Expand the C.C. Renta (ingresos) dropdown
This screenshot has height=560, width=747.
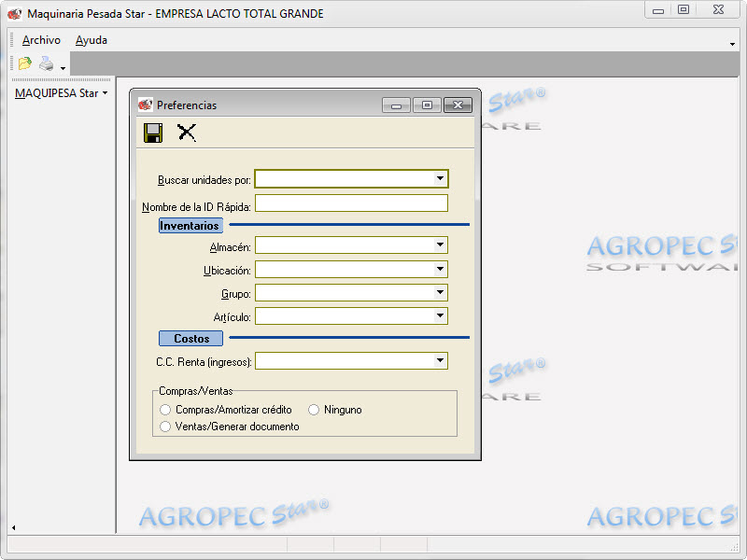(x=440, y=361)
